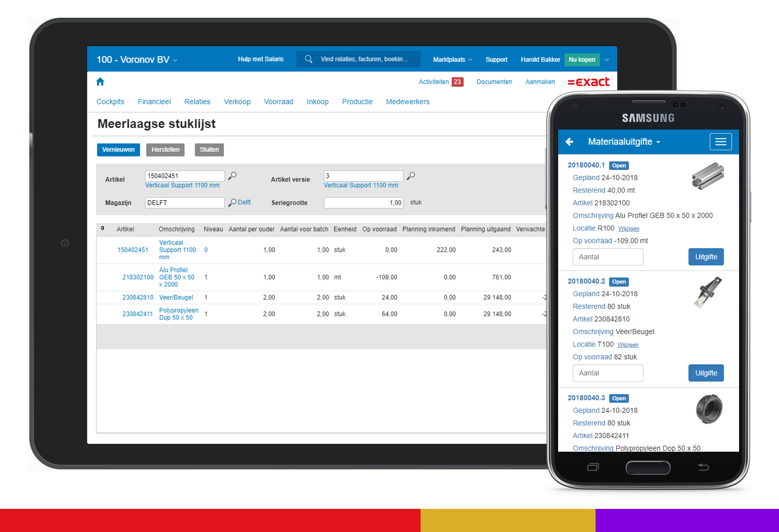Click the pin icon in table header
The image size is (779, 532).
pos(103,229)
